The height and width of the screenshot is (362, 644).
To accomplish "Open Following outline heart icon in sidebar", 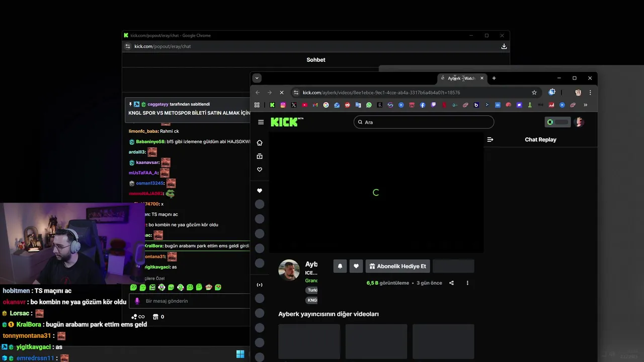I will [x=260, y=169].
